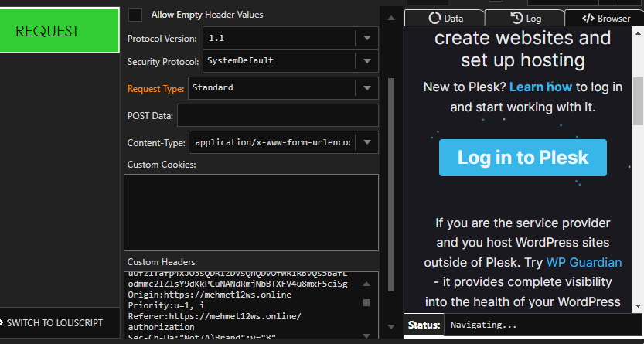Open the Request Type dropdown
This screenshot has width=644, height=344.
click(283, 88)
